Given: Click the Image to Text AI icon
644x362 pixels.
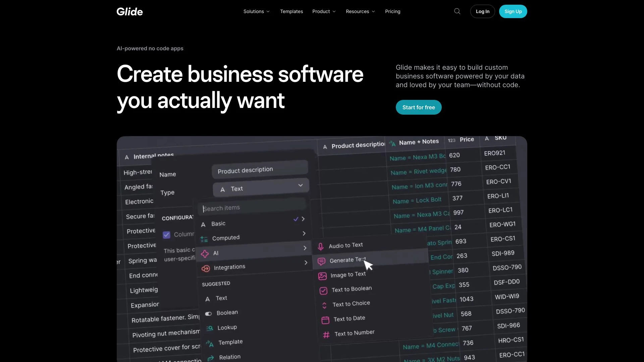Looking at the screenshot, I should pyautogui.click(x=322, y=275).
